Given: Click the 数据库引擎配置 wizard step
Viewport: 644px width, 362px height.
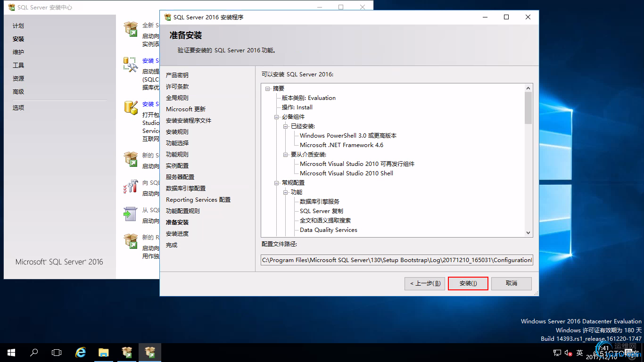Looking at the screenshot, I should click(186, 189).
